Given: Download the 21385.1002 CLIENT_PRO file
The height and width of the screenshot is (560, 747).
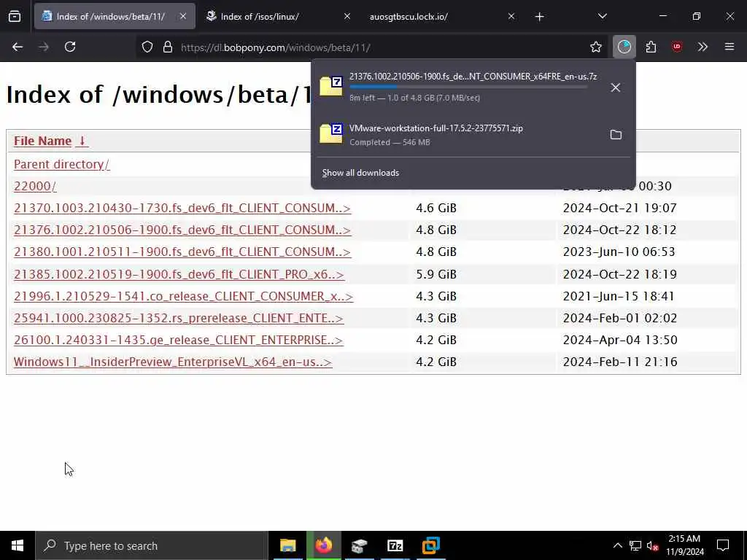Looking at the screenshot, I should [179, 274].
